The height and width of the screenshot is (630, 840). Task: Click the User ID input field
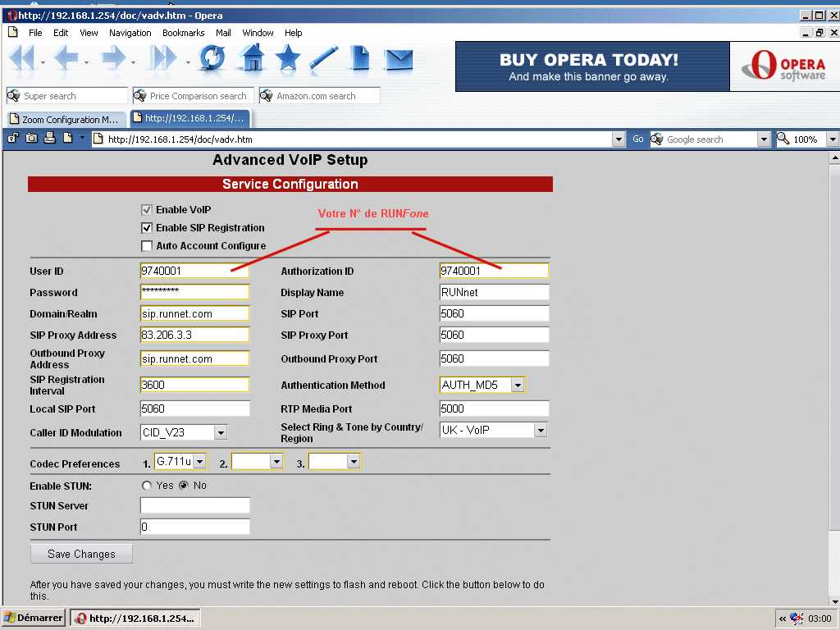tap(195, 271)
